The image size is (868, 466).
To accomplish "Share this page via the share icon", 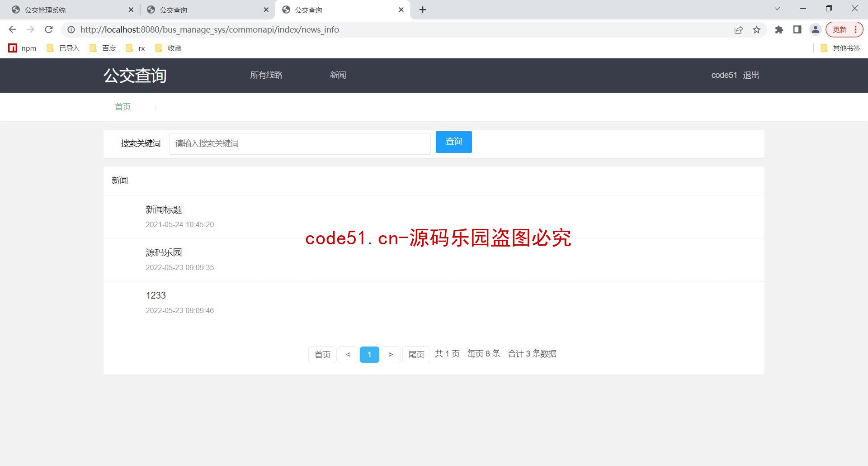I will pyautogui.click(x=739, y=30).
